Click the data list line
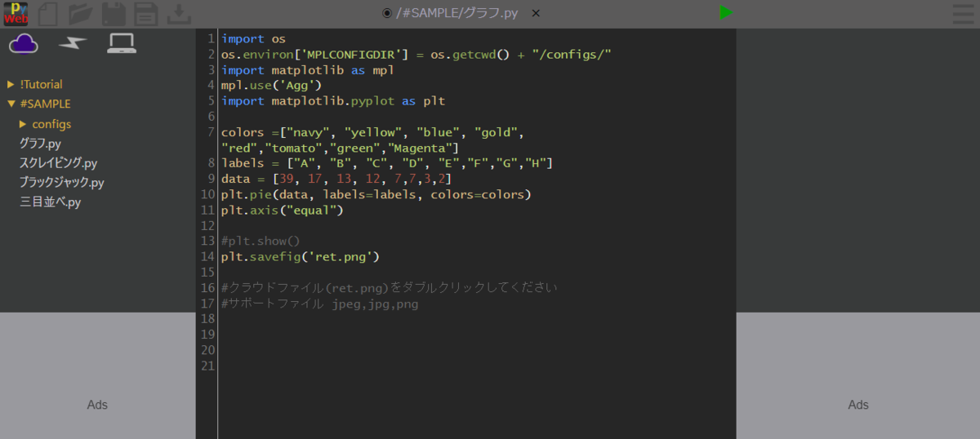 tap(336, 179)
